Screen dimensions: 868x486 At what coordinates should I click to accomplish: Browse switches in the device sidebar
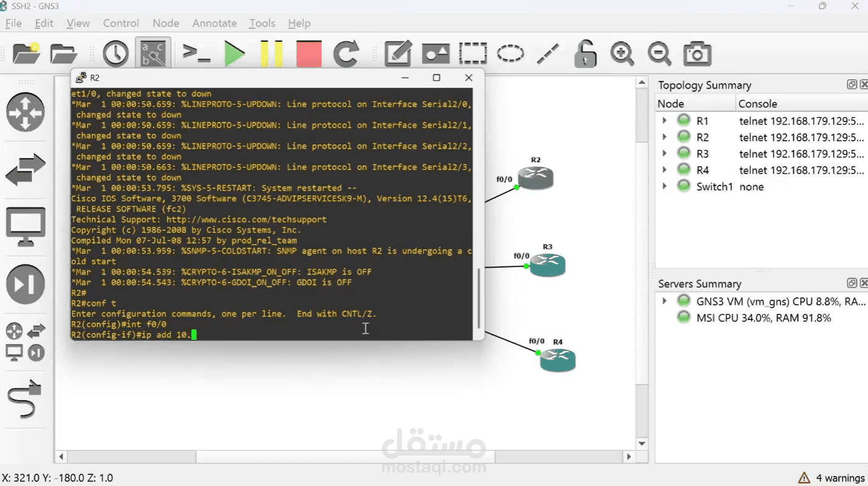click(x=25, y=170)
